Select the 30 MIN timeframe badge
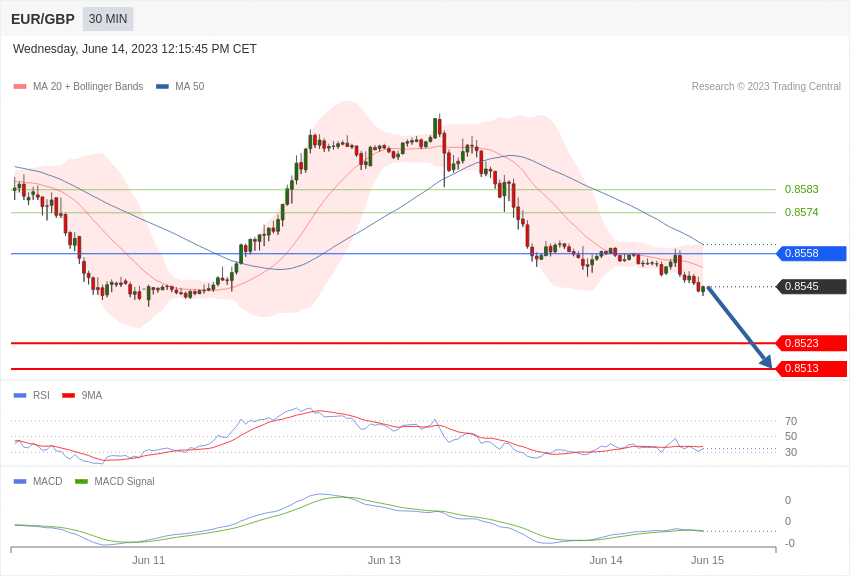The width and height of the screenshot is (850, 576). [x=108, y=19]
